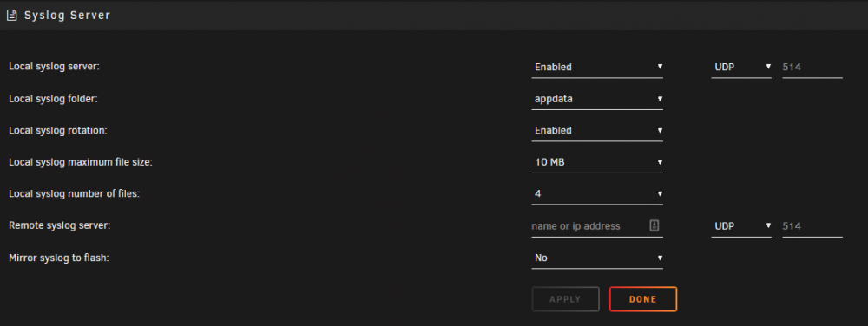868x326 pixels.
Task: Open the Mirror syslog to flash dropdown
Action: pos(597,258)
